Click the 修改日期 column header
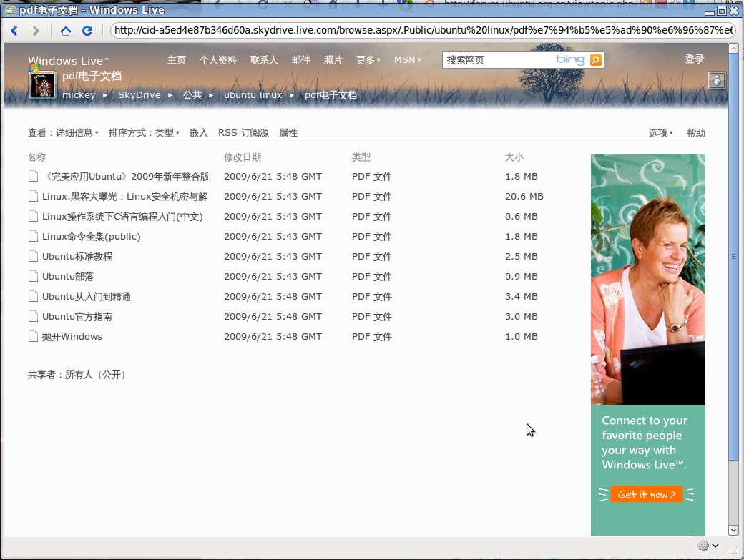The image size is (744, 560). pyautogui.click(x=243, y=157)
